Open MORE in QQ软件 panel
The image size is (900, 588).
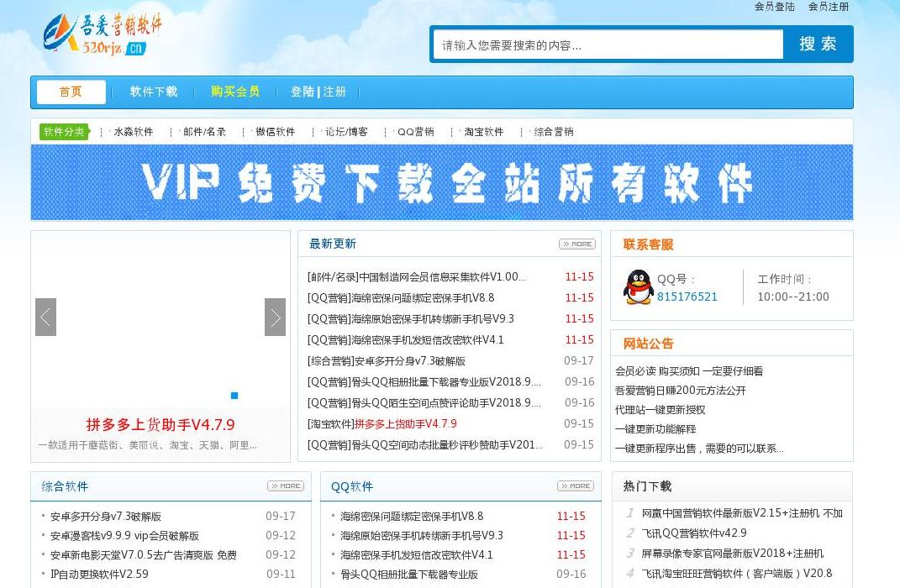tap(576, 486)
